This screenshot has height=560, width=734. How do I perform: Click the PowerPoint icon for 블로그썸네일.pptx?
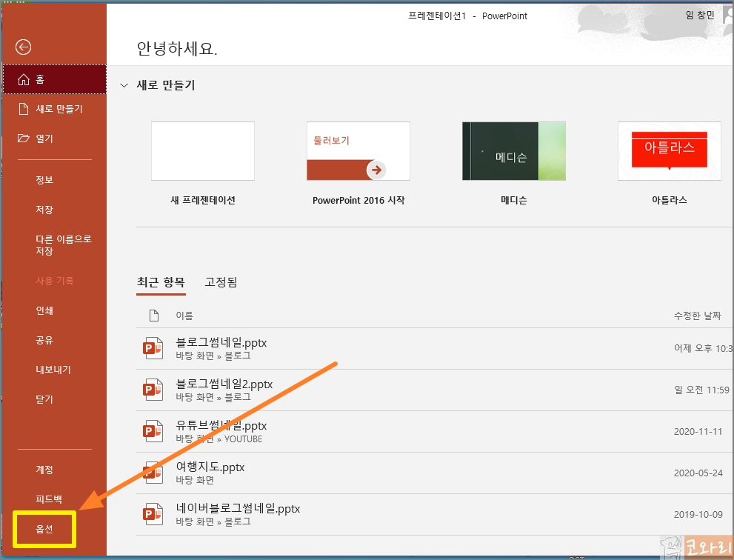153,348
